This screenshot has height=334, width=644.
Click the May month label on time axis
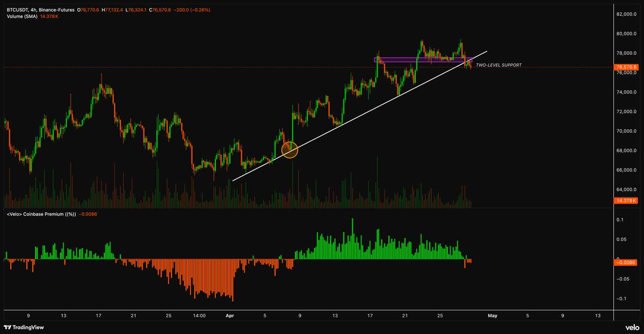coord(493,316)
